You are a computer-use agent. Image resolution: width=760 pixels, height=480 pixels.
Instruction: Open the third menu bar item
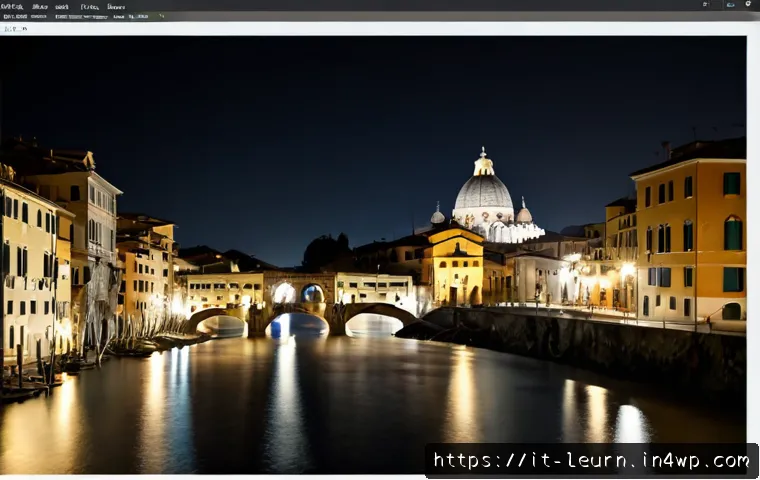point(62,7)
